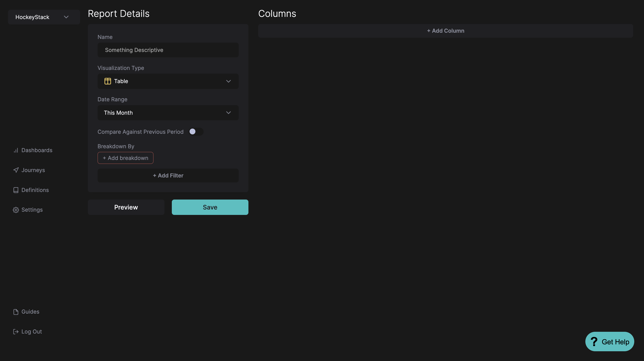
Task: Click the Definitions book icon
Action: (16, 190)
